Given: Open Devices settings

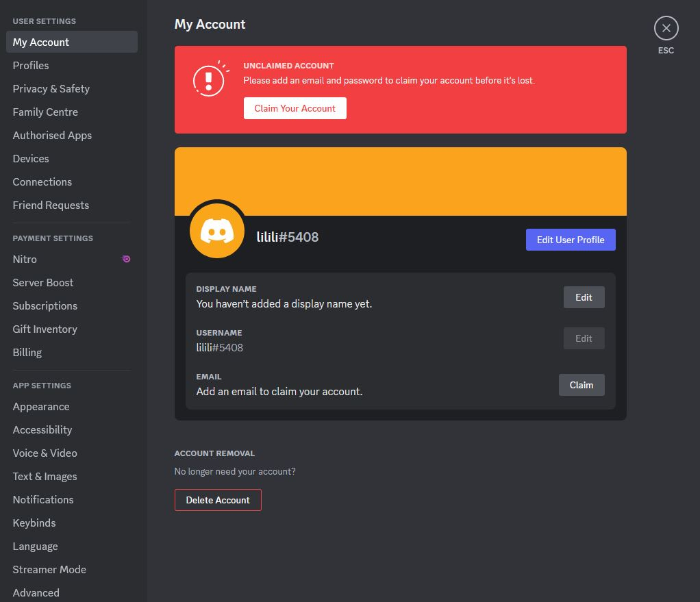Looking at the screenshot, I should point(72,158).
